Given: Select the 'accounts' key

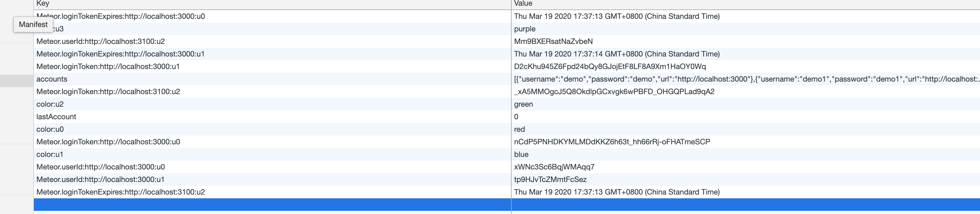Looking at the screenshot, I should pyautogui.click(x=52, y=79).
